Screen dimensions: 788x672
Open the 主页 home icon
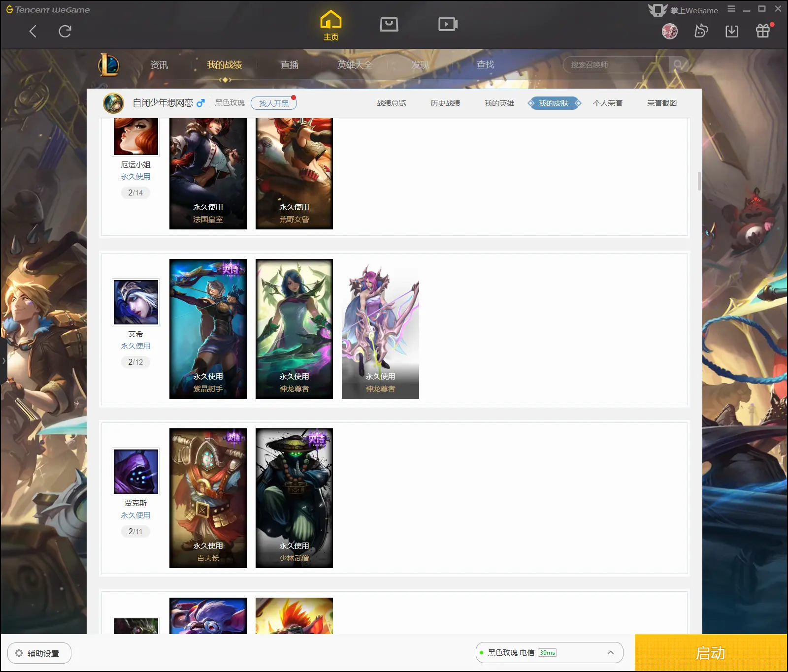(x=330, y=25)
